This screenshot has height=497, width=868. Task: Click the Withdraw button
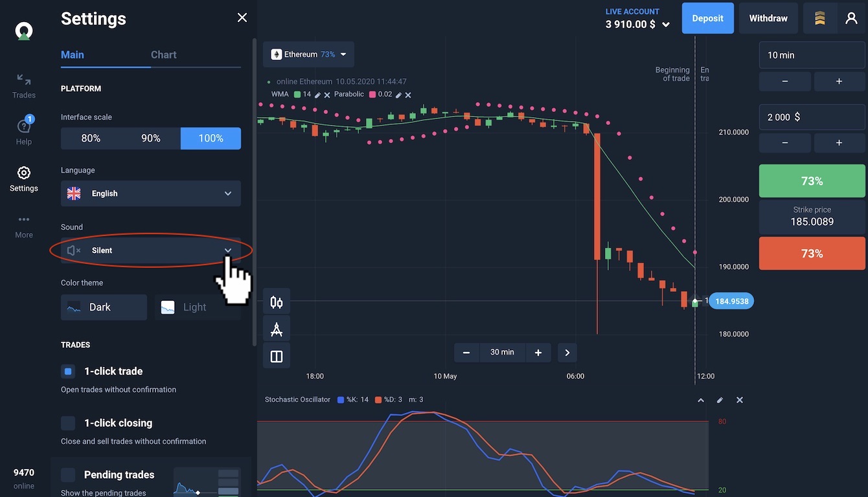pyautogui.click(x=768, y=18)
